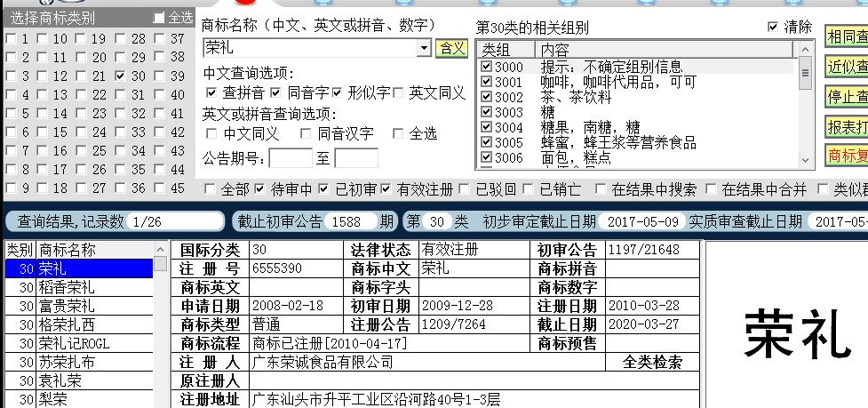Click the 停止查 button on the right
The height and width of the screenshot is (408, 868).
tap(847, 96)
